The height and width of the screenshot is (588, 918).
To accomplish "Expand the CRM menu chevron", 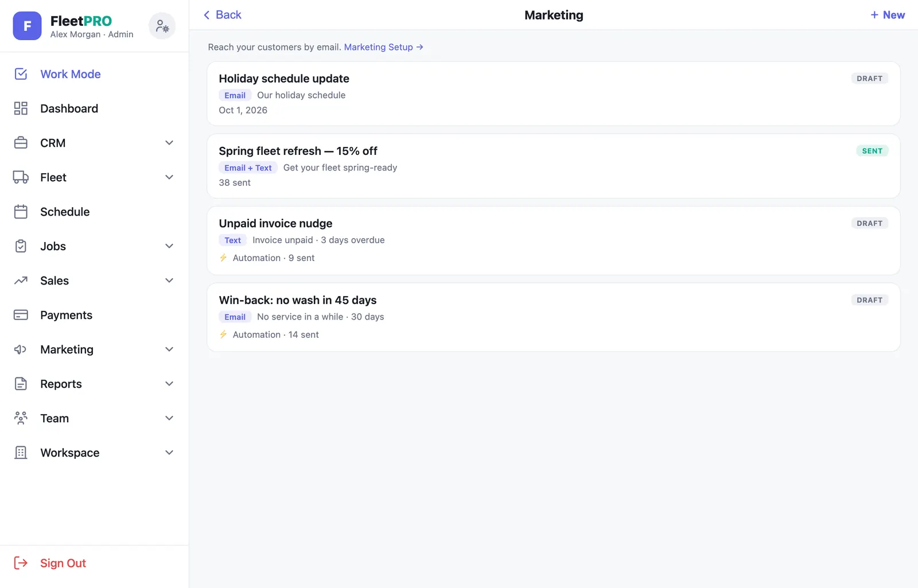I will (169, 143).
